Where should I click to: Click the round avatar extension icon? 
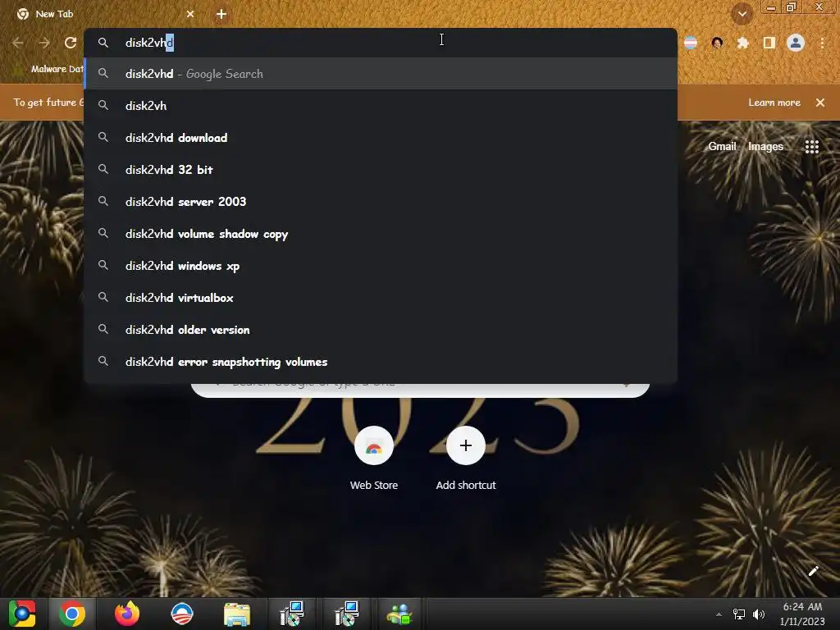pyautogui.click(x=717, y=43)
